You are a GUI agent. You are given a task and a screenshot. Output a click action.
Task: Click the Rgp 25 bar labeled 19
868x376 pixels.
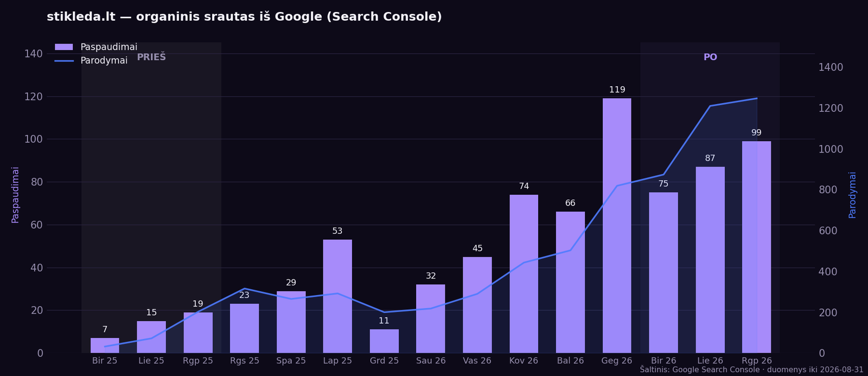[198, 333]
